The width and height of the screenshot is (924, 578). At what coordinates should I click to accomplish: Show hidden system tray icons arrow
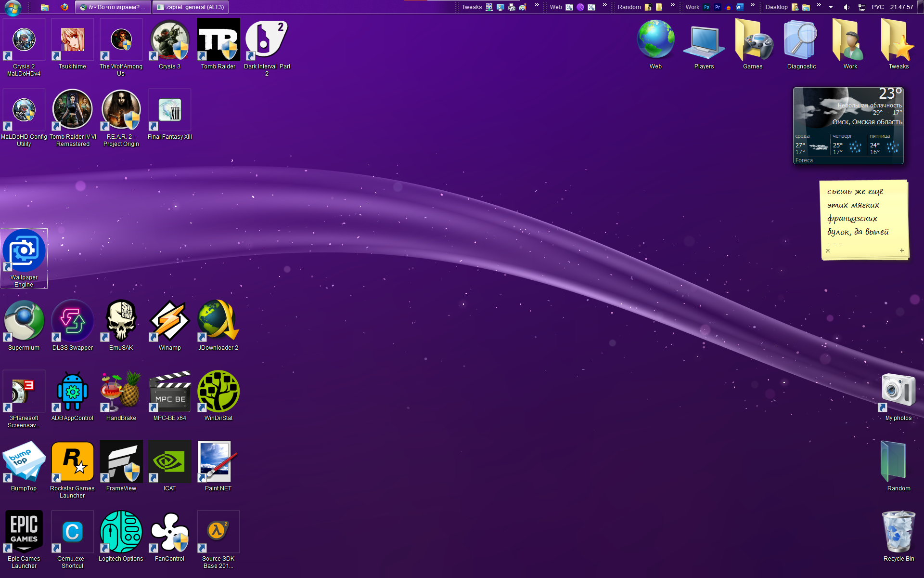(x=831, y=7)
